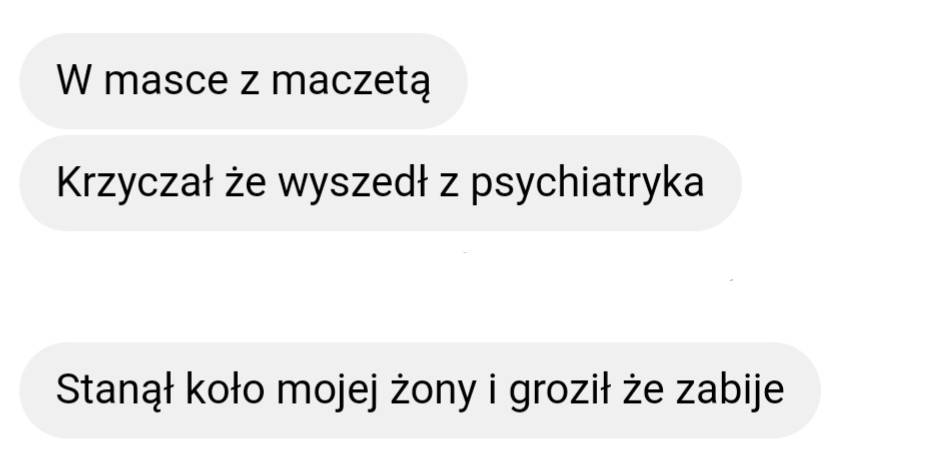Click the letter "z" before "maczetą"
Viewport: 932px width, 452px height.
point(250,83)
